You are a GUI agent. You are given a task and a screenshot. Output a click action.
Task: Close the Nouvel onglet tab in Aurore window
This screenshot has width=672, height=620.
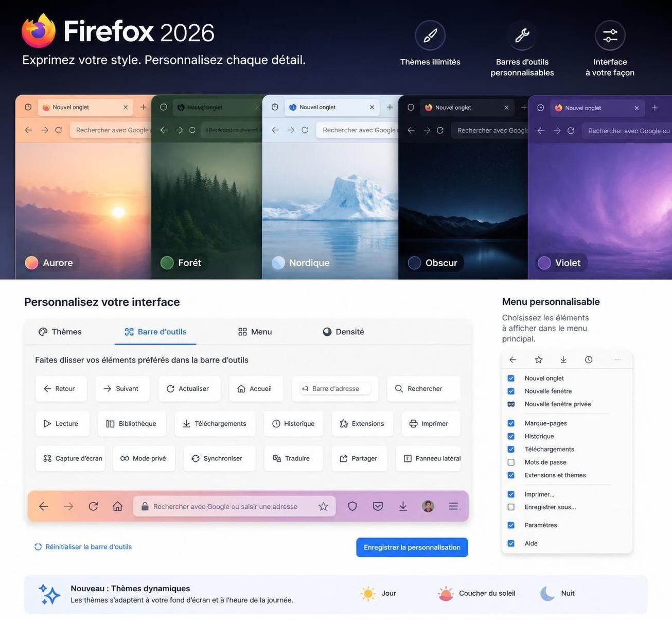point(126,107)
